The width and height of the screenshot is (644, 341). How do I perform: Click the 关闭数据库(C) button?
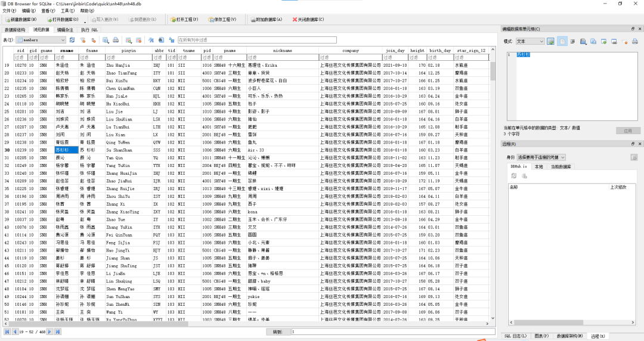click(309, 20)
